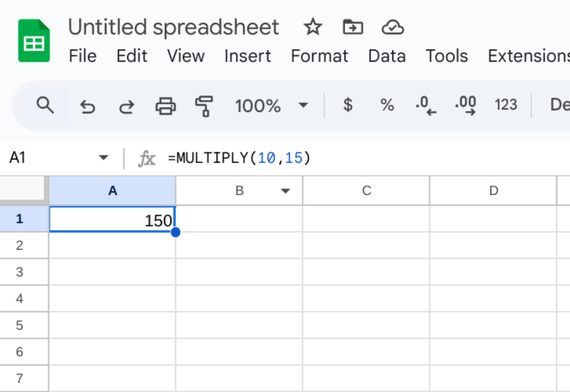Undo the last action

87,105
